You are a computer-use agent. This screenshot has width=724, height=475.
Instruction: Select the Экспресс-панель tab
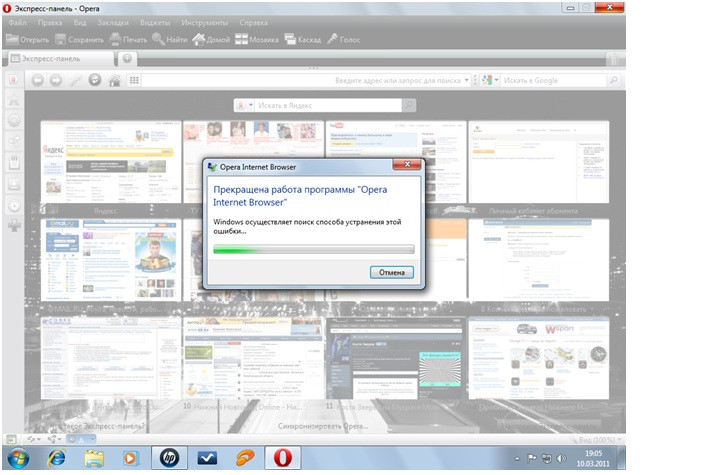coord(60,59)
